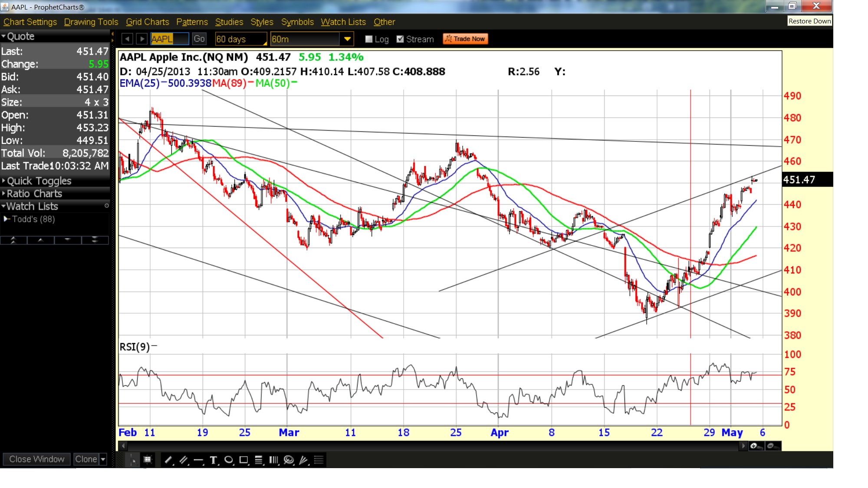This screenshot has width=868, height=488.
Task: Click the Clone button
Action: [86, 459]
